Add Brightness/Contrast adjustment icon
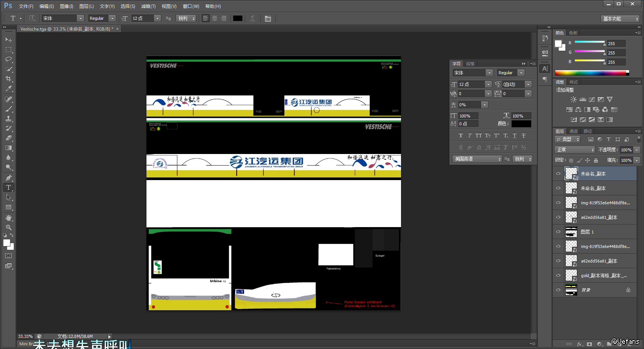This screenshot has width=644, height=349. [574, 100]
